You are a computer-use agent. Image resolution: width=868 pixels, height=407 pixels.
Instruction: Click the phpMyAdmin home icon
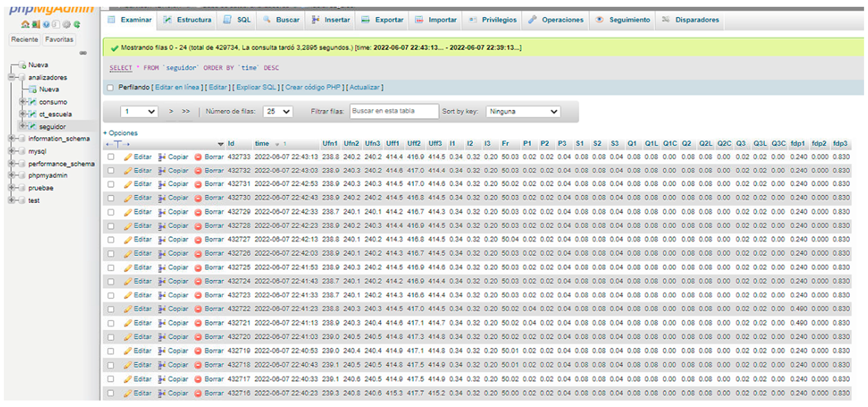[x=26, y=24]
